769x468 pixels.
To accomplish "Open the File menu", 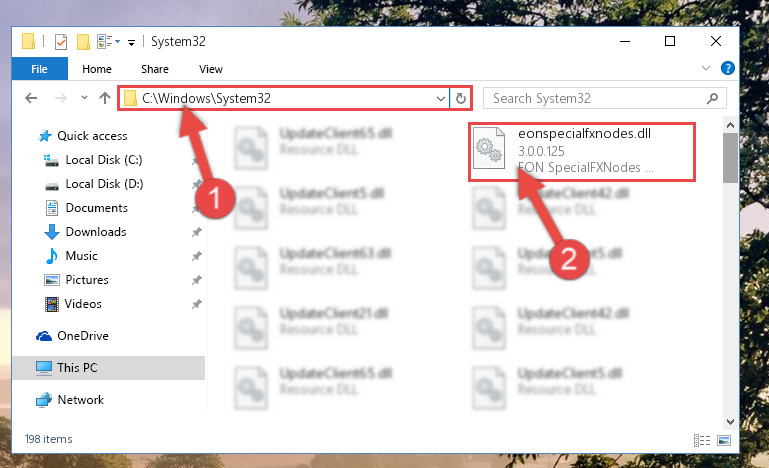I will pyautogui.click(x=39, y=69).
